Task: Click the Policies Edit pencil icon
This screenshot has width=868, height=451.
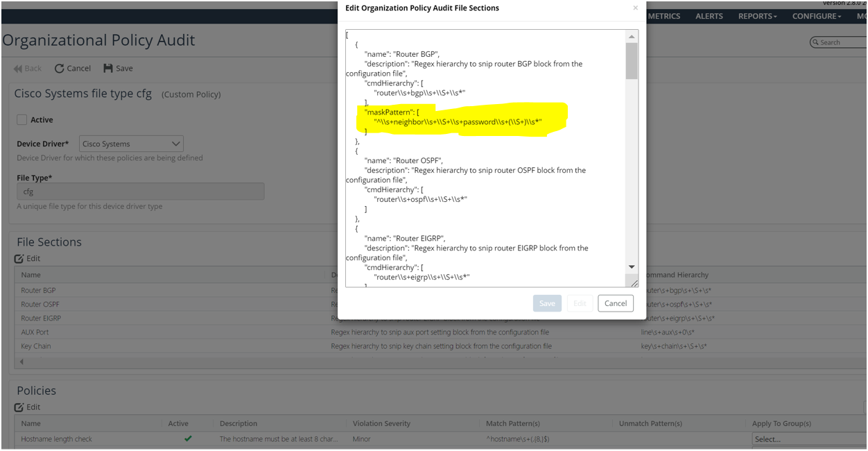Action: (19, 407)
